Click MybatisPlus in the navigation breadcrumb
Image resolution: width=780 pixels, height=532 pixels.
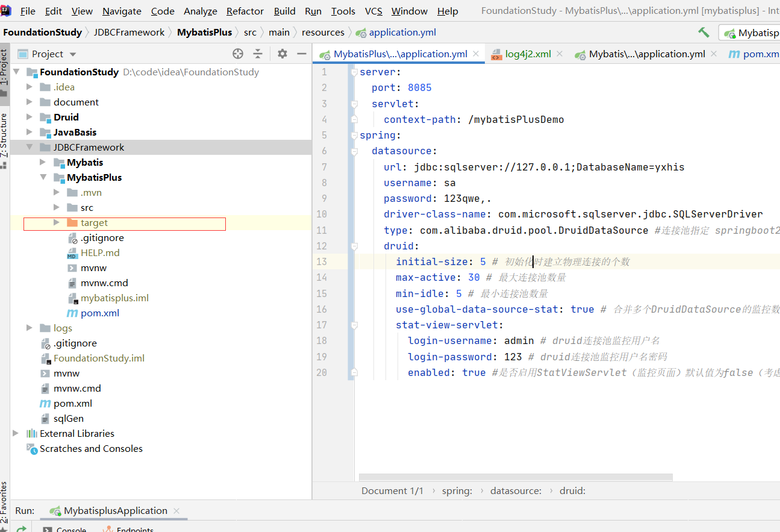point(204,33)
